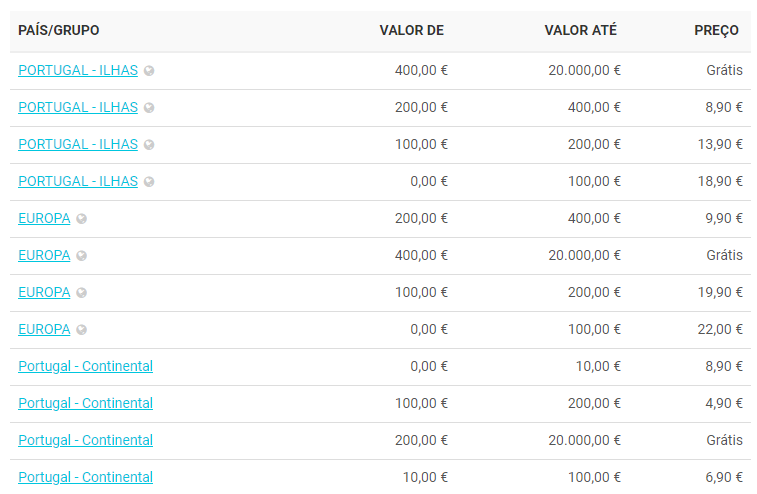Open Portugal - Continental link with Grátis price

(85, 440)
